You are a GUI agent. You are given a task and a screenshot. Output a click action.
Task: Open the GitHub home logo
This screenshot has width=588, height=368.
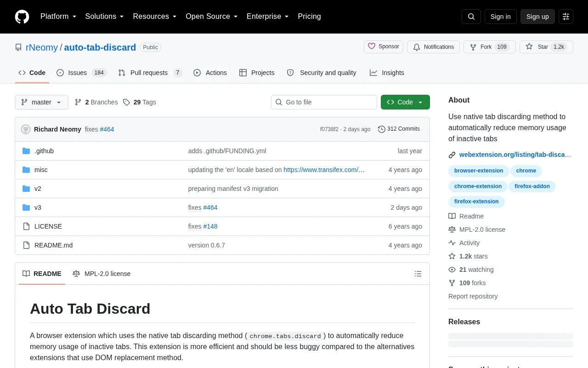[22, 17]
